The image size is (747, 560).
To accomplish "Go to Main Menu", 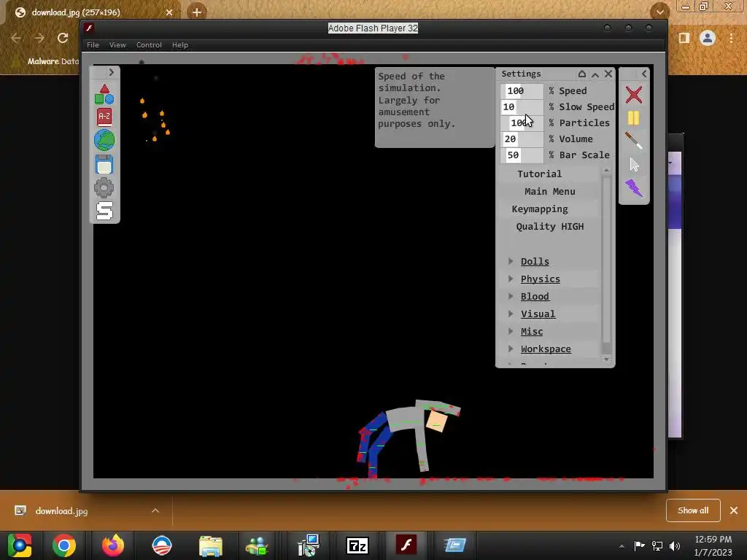I will tap(550, 192).
